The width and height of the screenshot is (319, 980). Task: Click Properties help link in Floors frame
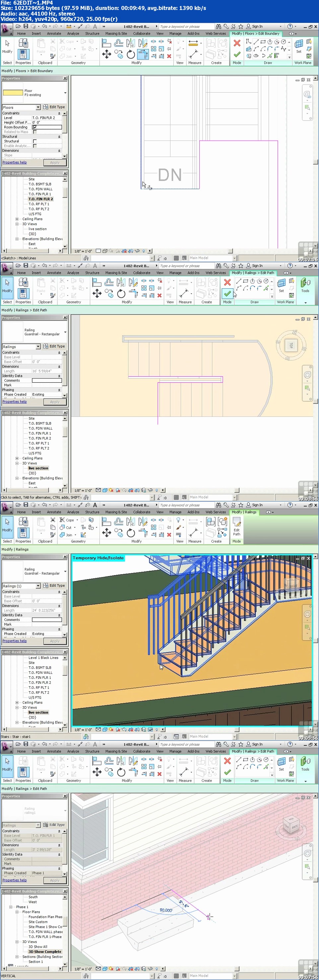[15, 162]
